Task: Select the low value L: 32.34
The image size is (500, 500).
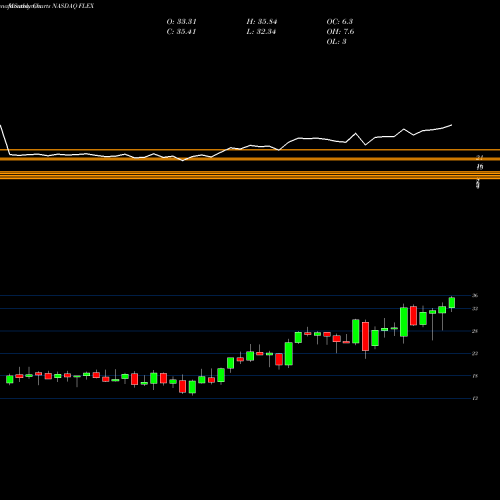Action: click(x=261, y=32)
